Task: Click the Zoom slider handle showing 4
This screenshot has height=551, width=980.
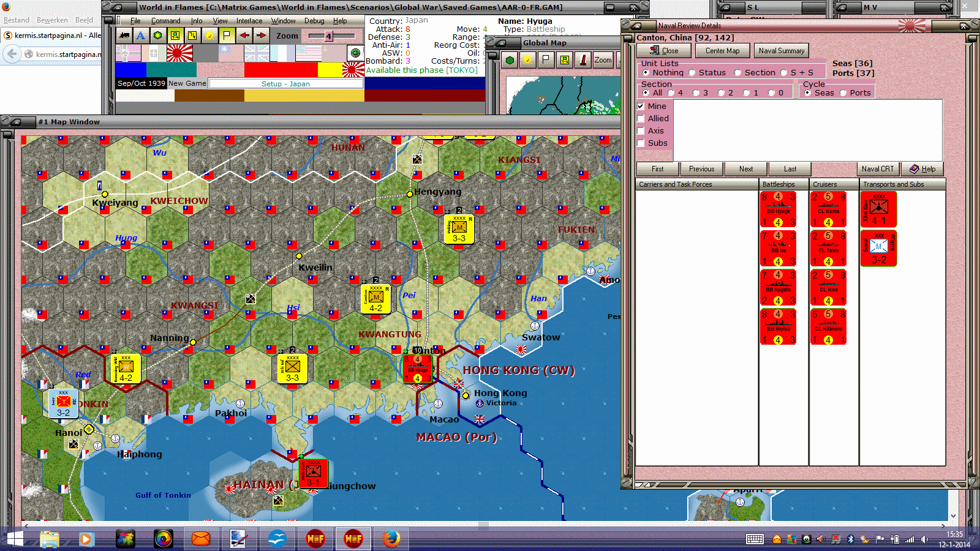Action: point(329,36)
